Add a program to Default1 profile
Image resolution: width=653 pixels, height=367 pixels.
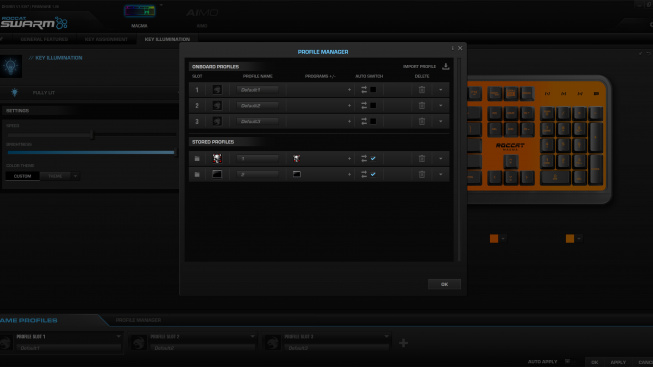[349, 90]
